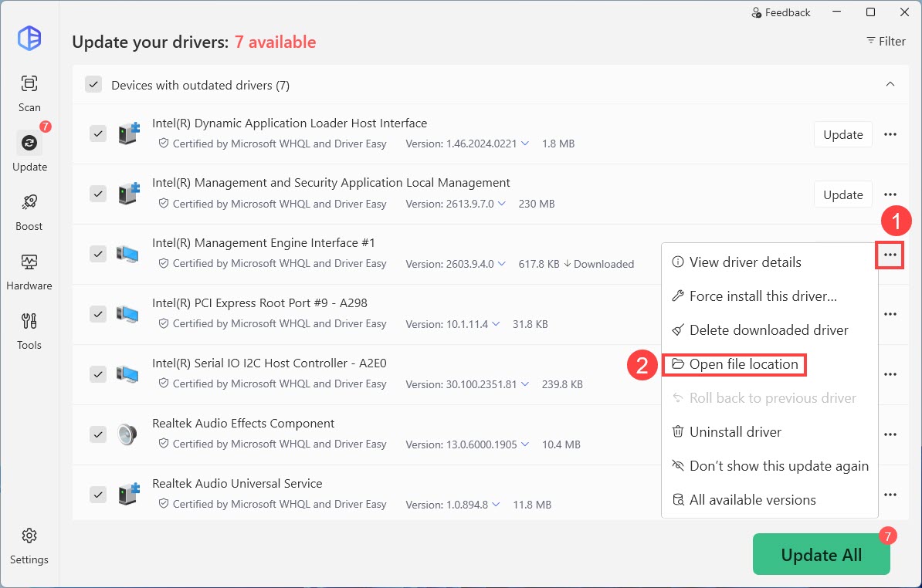Open more options for Management and Security driver
The height and width of the screenshot is (588, 922).
coord(890,194)
